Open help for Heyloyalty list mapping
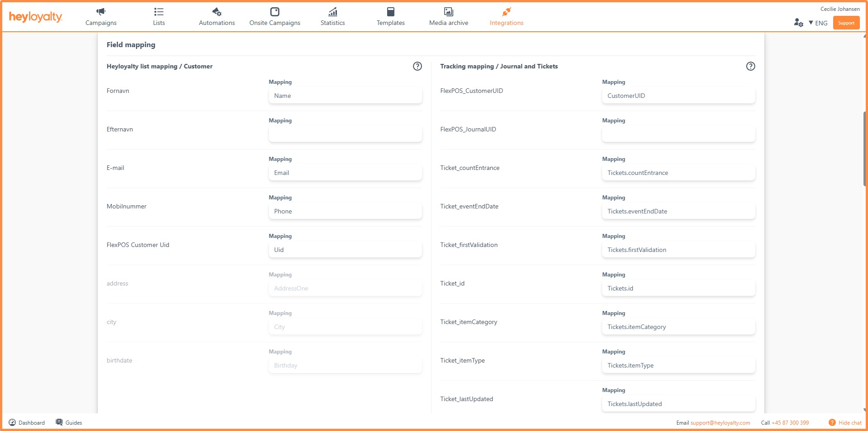The image size is (868, 431). [x=417, y=66]
